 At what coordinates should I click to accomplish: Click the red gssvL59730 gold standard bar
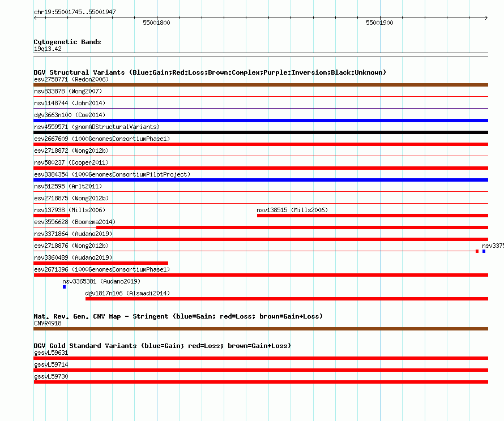260,382
